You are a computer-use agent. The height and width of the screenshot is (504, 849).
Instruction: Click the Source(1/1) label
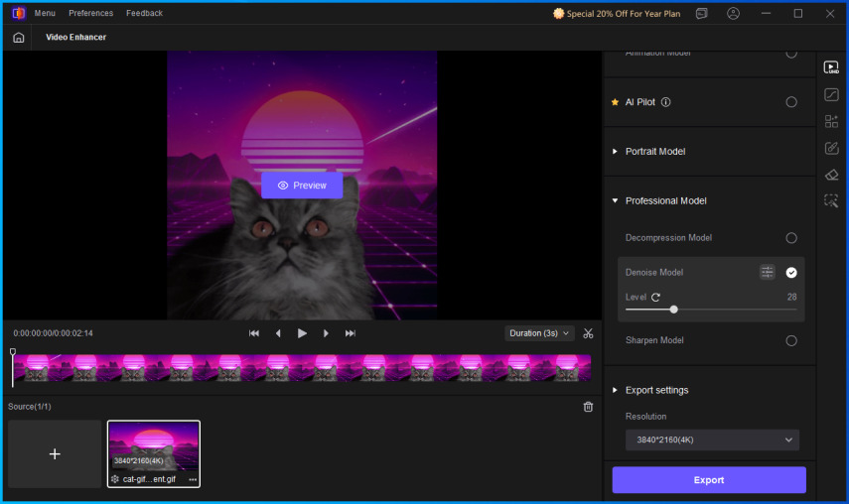[x=30, y=407]
